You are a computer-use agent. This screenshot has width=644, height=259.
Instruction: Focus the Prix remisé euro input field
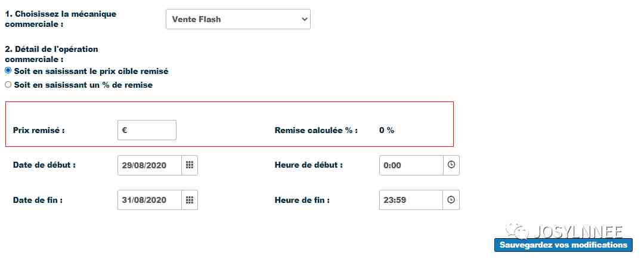(147, 130)
